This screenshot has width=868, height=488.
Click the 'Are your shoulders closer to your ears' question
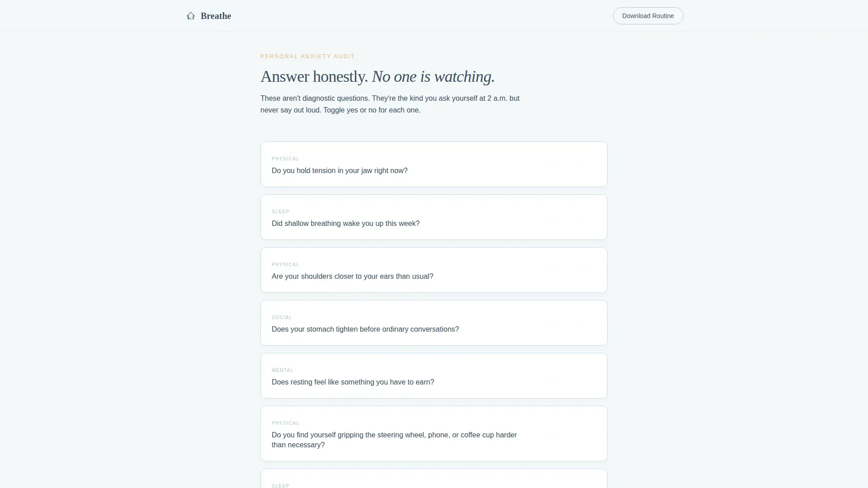pos(352,277)
